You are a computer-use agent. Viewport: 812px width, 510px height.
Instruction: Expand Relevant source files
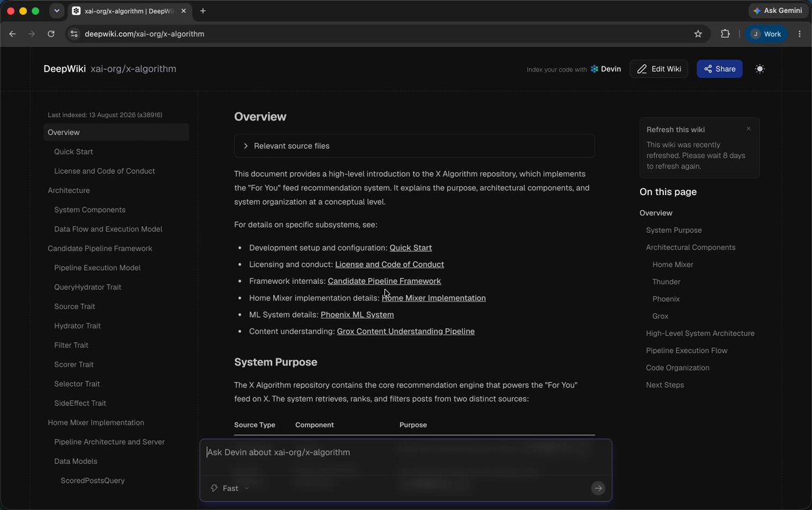[x=414, y=146]
